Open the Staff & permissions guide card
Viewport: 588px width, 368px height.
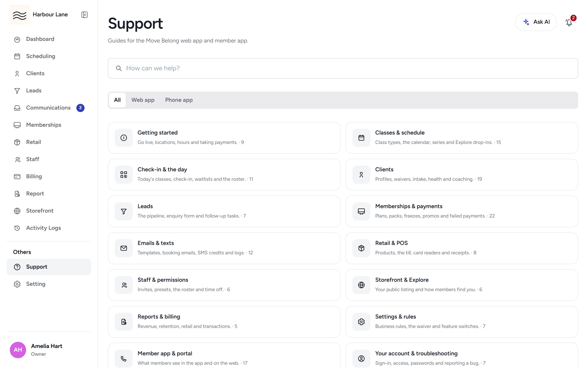tap(224, 285)
